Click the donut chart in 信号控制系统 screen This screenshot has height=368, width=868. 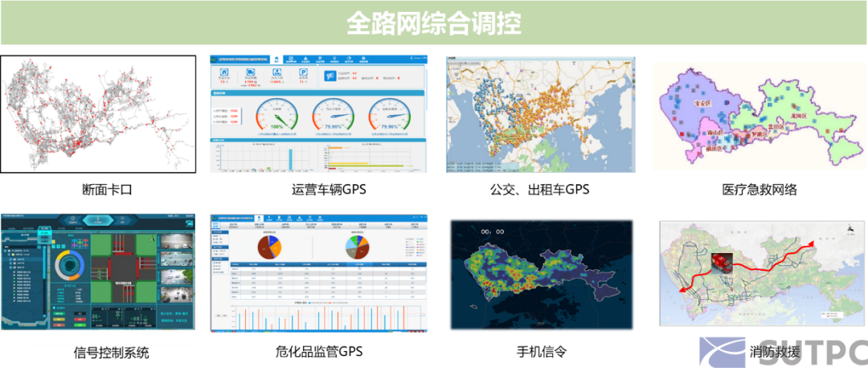[x=68, y=267]
